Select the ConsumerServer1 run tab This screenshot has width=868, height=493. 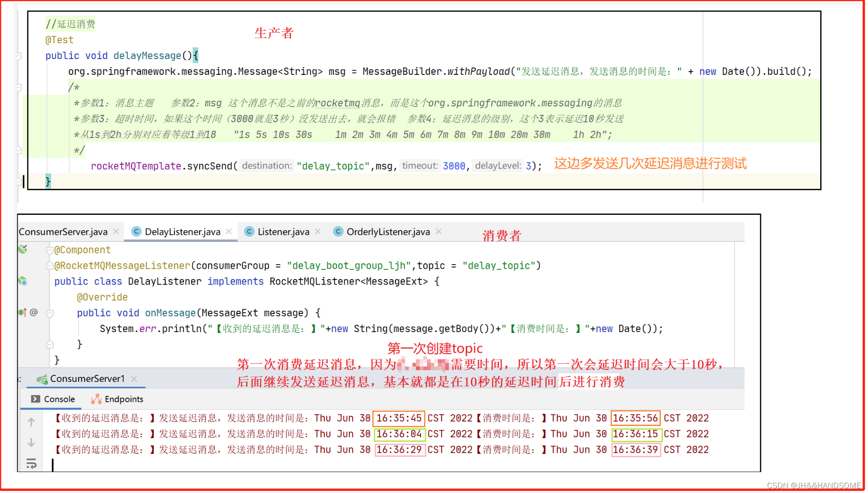(87, 379)
